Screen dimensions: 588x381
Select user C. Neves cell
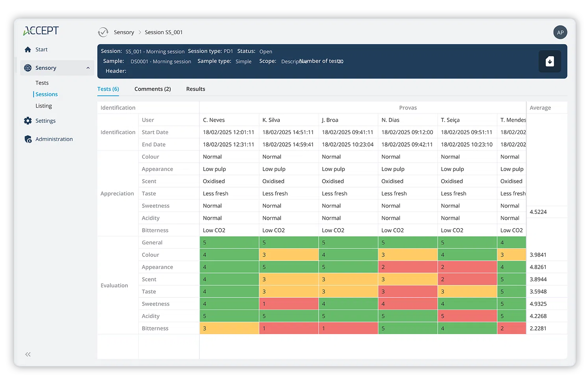tap(229, 120)
